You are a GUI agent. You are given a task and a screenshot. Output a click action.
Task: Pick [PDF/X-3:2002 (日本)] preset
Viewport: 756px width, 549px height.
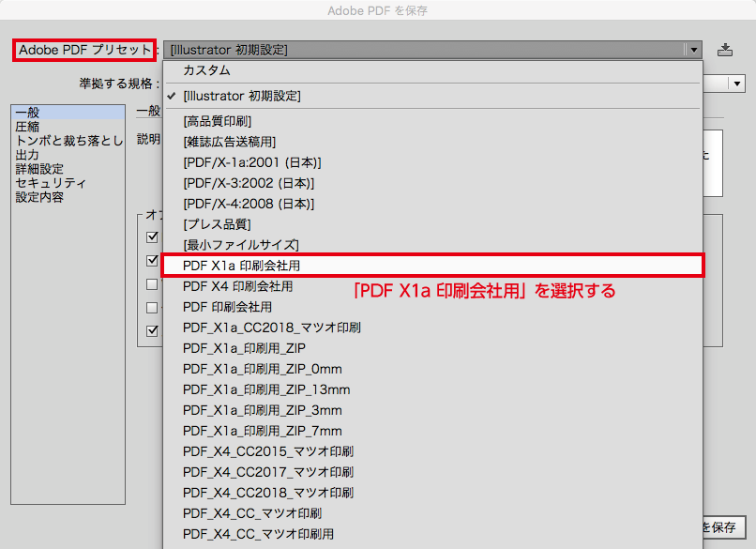pyautogui.click(x=432, y=183)
